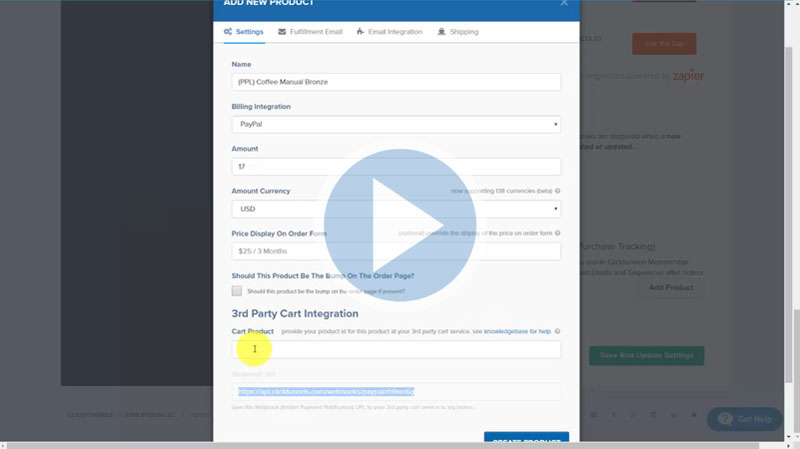Open the Settings tab
Image resolution: width=800 pixels, height=449 pixels.
244,32
